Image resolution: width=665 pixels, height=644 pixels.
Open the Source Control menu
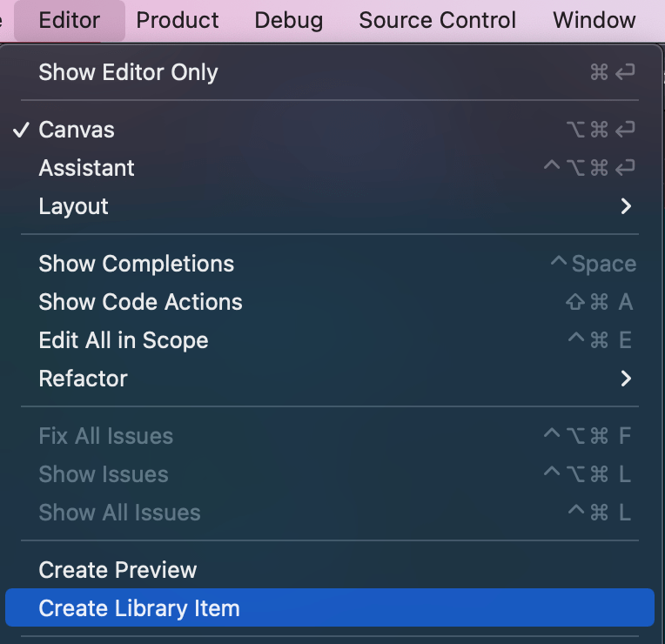[x=437, y=20]
